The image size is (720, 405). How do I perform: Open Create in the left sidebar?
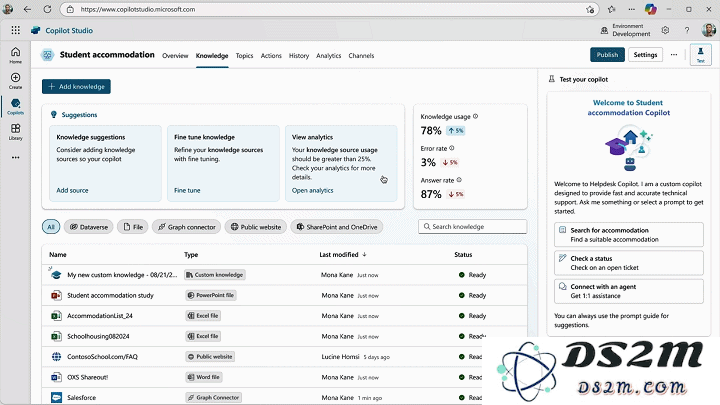pyautogui.click(x=16, y=81)
